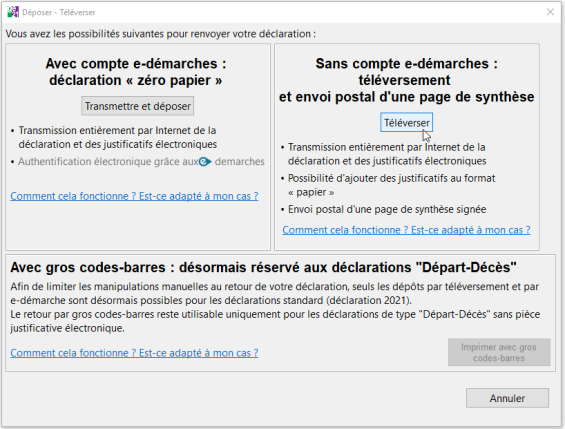Click the Afin de limiter les manipulations paragraph
Image resolution: width=565 pixels, height=429 pixels.
click(x=275, y=307)
